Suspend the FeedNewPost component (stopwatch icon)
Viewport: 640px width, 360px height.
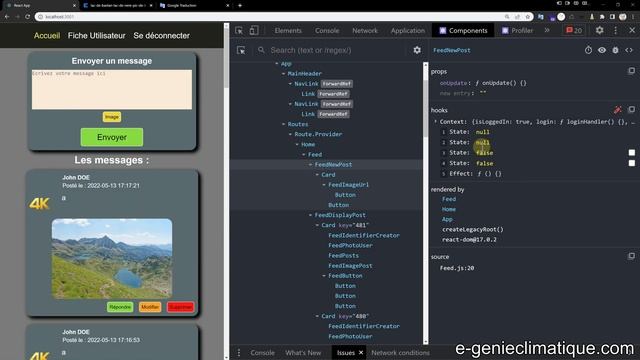588,50
